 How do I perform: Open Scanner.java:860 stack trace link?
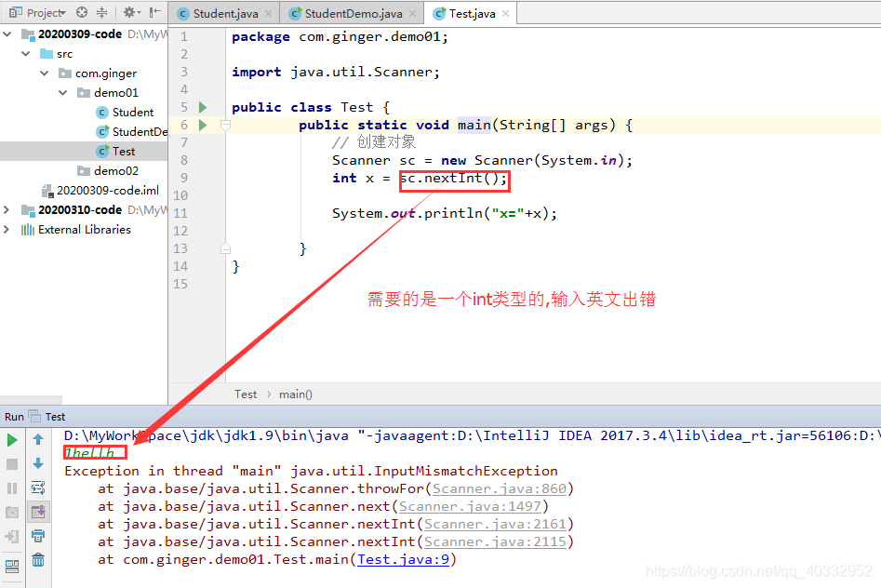click(x=500, y=488)
